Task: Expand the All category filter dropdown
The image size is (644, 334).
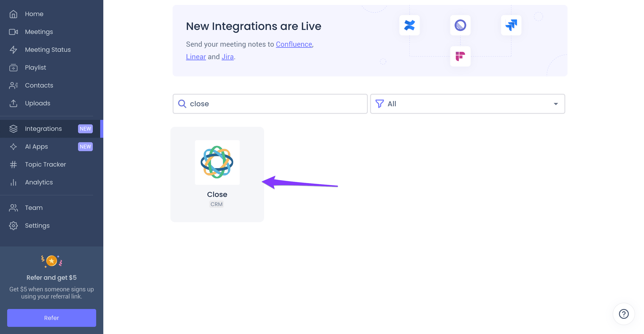Action: pos(468,104)
